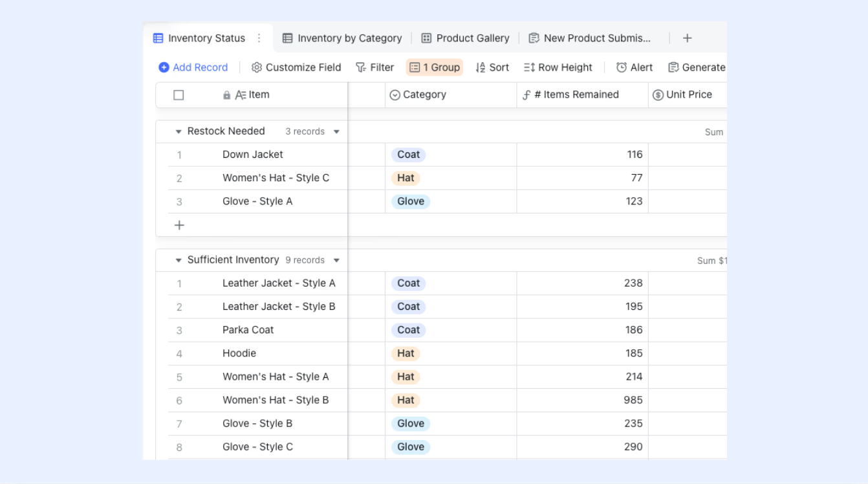Open dropdown next to 9 records

pos(336,261)
